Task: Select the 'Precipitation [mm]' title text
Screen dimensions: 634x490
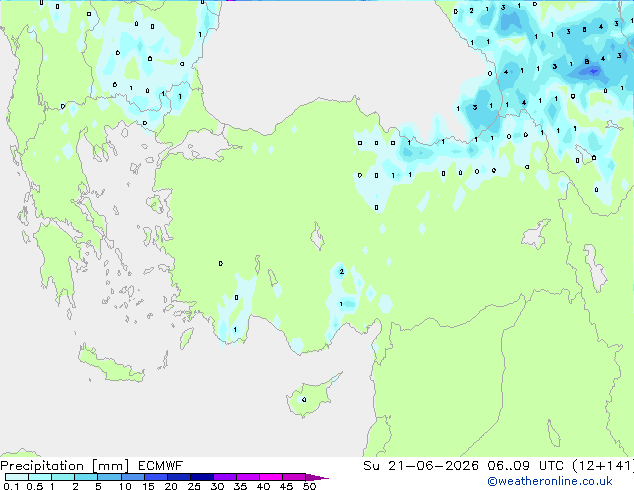Action: point(65,466)
